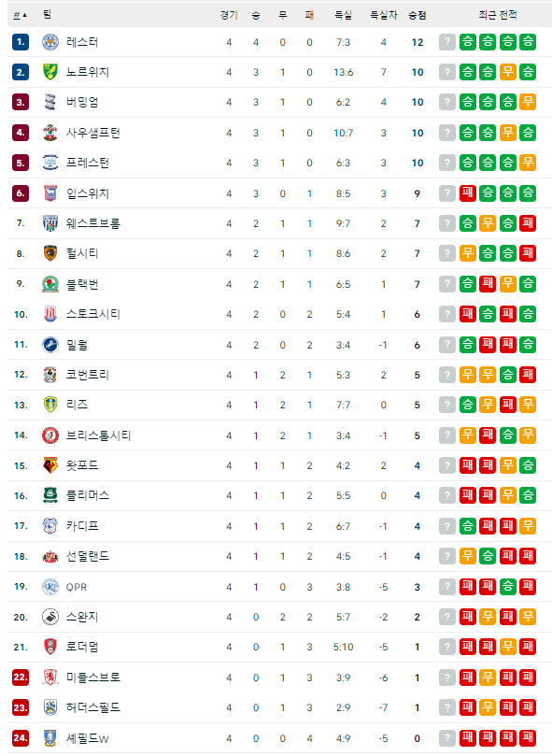
Task: Open the 미들스브로 team link
Action: [x=93, y=678]
